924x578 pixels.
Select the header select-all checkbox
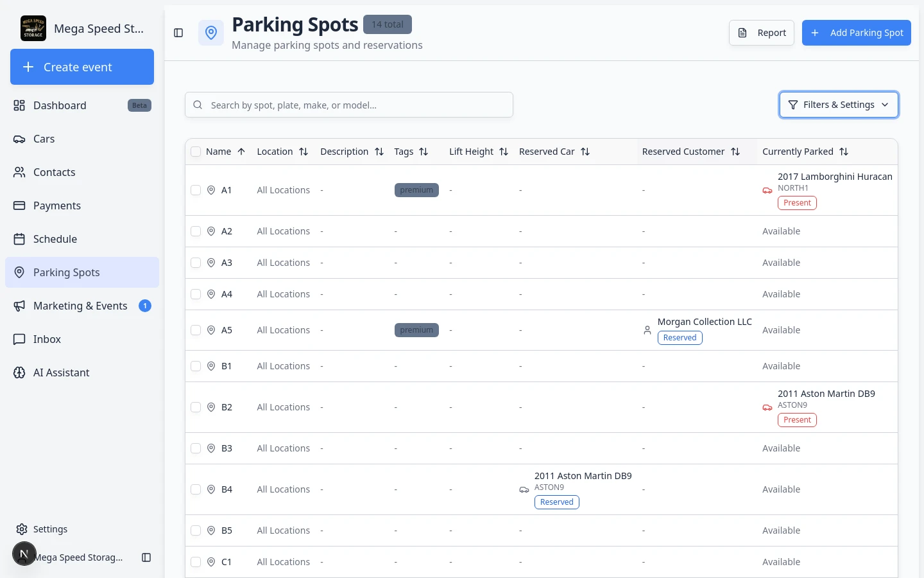click(196, 152)
